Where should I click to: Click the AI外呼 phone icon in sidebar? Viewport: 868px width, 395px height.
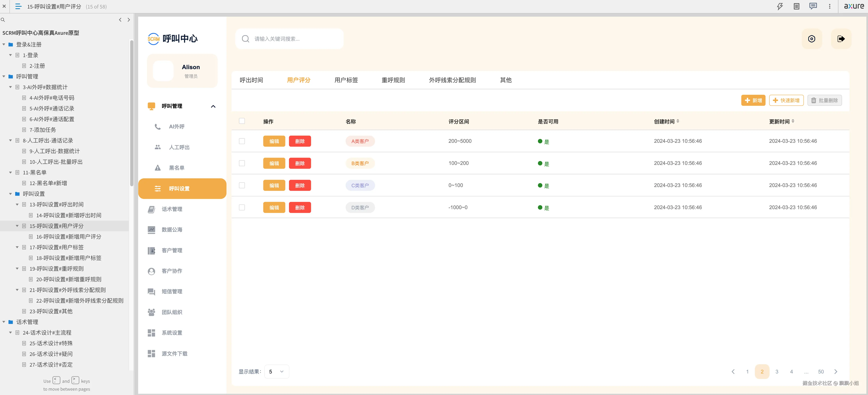point(157,126)
